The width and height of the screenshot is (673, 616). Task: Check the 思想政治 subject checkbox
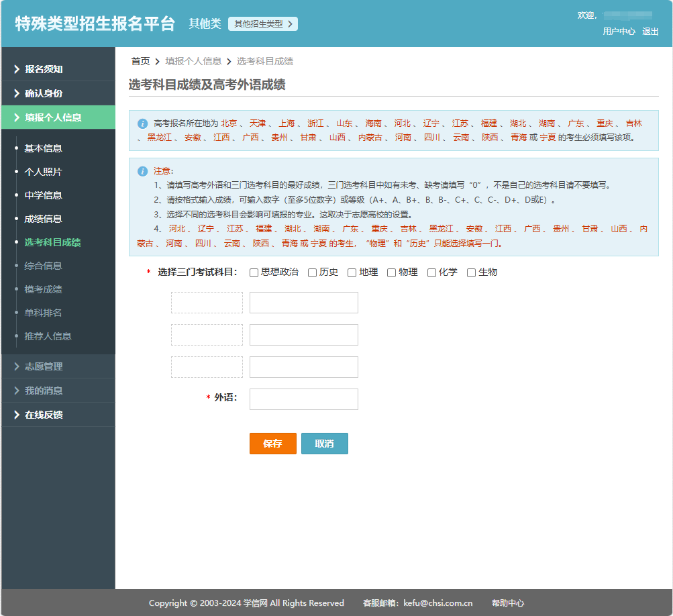254,272
